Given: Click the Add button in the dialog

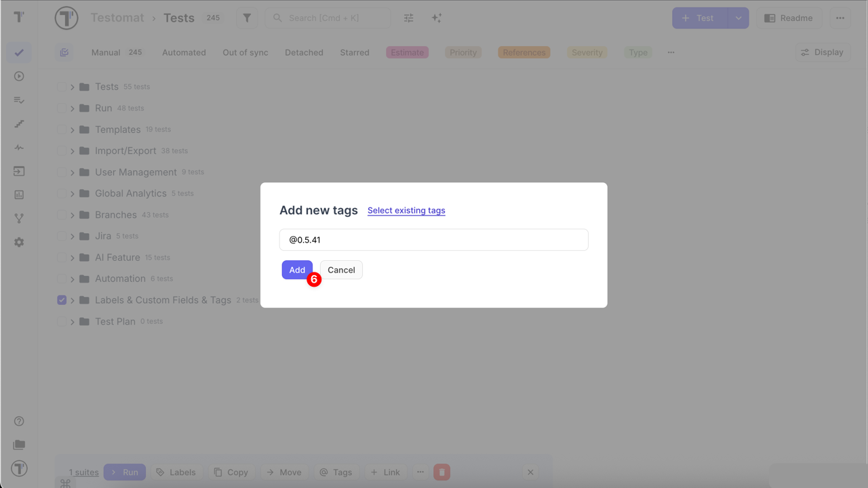Looking at the screenshot, I should [x=296, y=269].
